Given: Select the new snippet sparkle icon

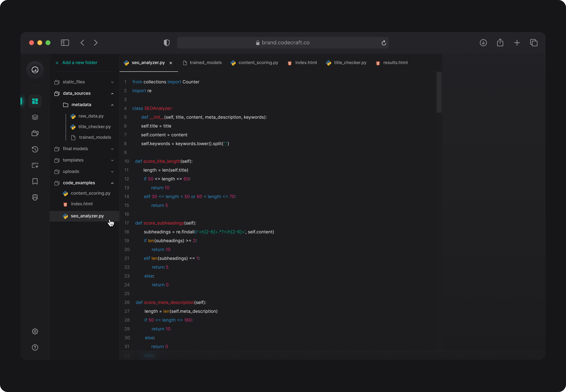Looking at the screenshot, I should [35, 165].
